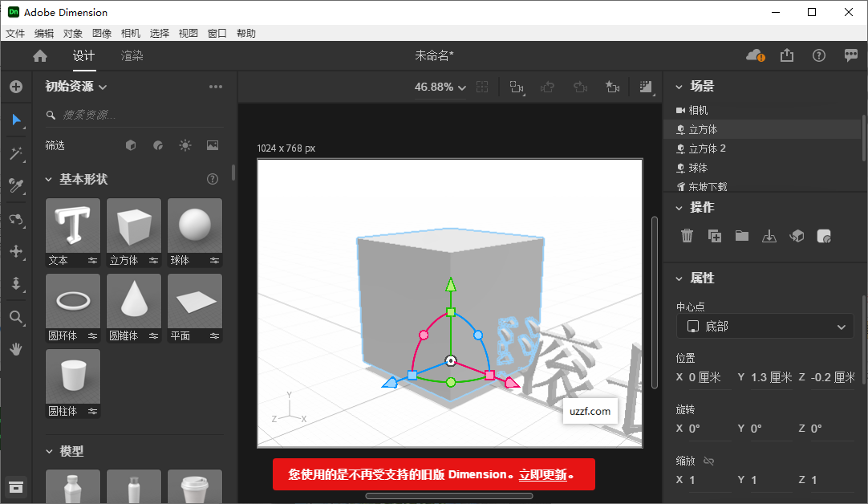Select the Orbit tool

tap(17, 219)
